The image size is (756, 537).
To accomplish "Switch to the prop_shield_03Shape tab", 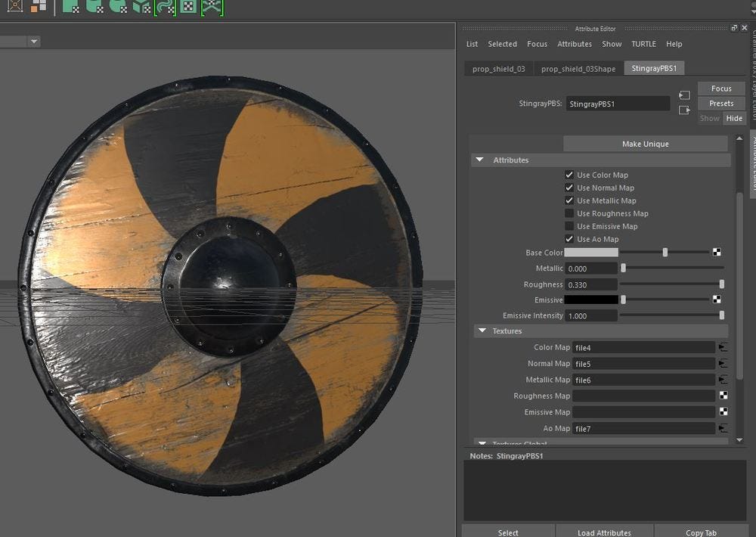I will pyautogui.click(x=578, y=69).
